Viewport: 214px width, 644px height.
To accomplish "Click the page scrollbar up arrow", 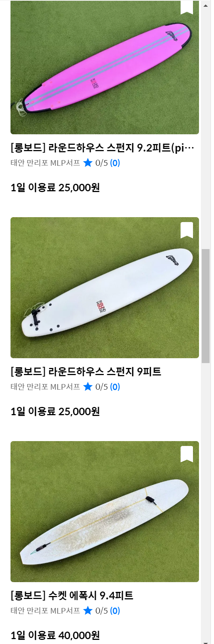I will point(205,6).
